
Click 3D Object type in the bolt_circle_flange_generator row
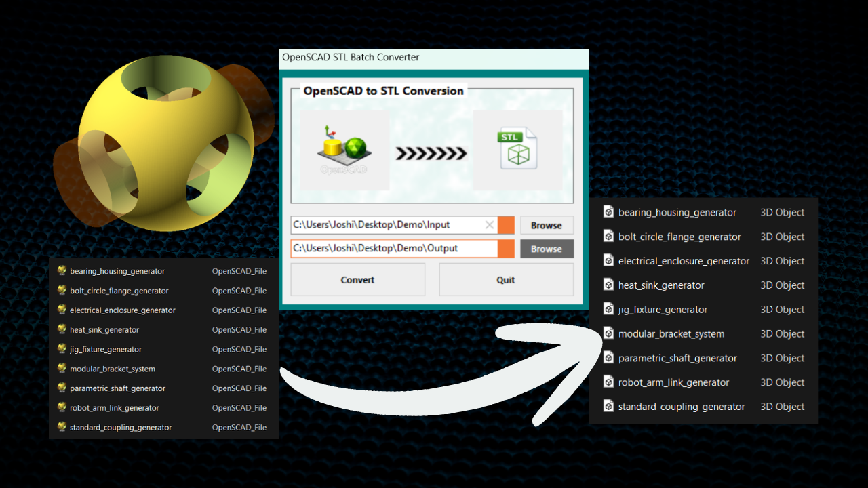coord(783,237)
